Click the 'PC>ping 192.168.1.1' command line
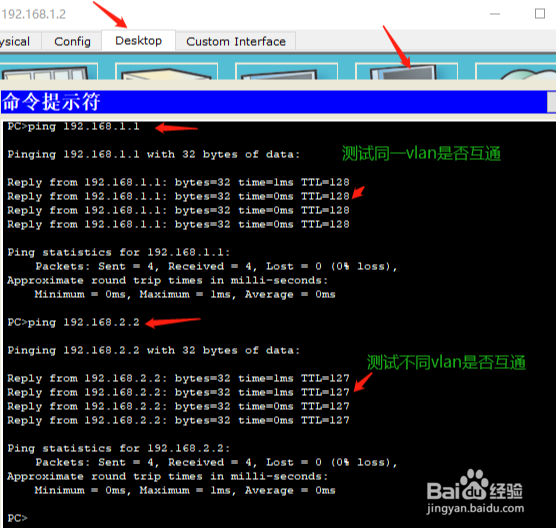Image resolution: width=556 pixels, height=528 pixels. pos(73,127)
